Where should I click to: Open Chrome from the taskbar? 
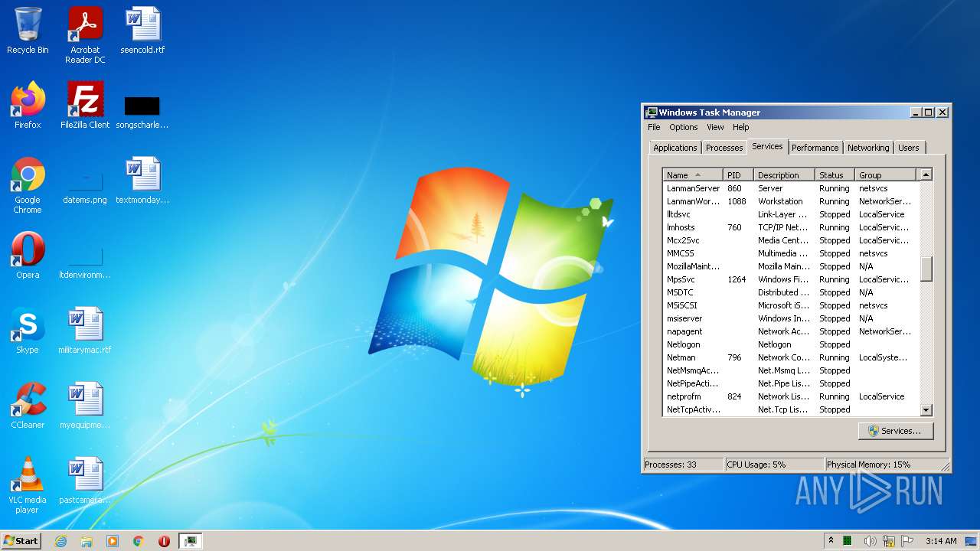point(139,541)
